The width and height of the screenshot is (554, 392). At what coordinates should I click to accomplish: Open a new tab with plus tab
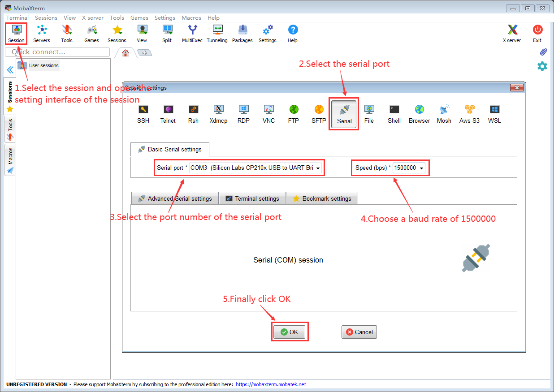coord(144,53)
